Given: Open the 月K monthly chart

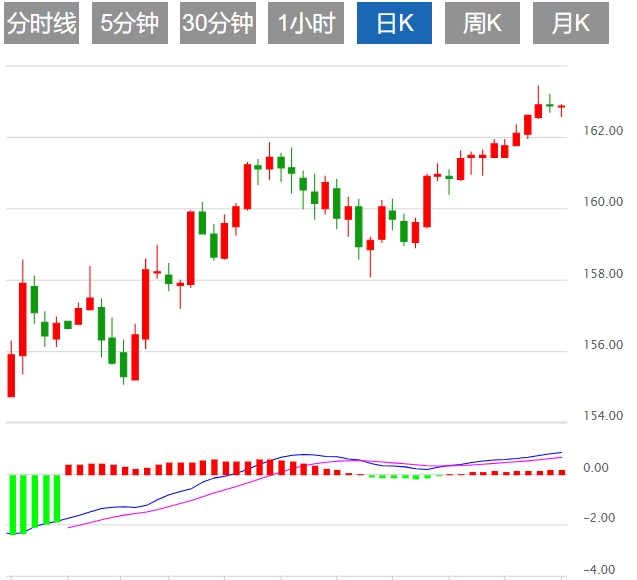Looking at the screenshot, I should [571, 24].
